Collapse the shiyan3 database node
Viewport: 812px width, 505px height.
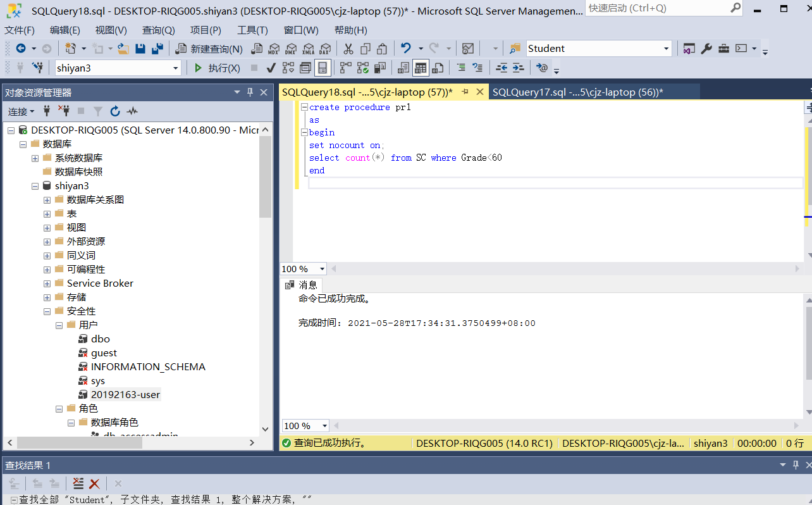(x=35, y=186)
